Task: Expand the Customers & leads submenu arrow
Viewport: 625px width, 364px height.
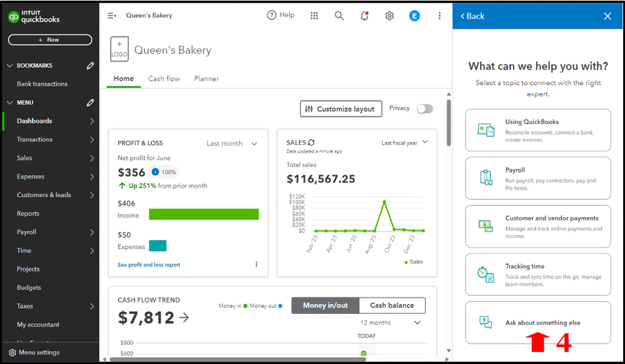Action: [x=92, y=195]
